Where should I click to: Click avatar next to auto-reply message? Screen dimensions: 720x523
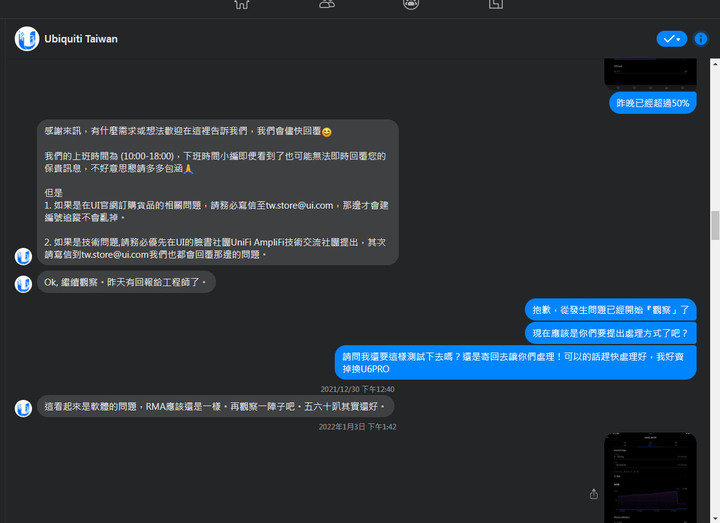[23, 256]
